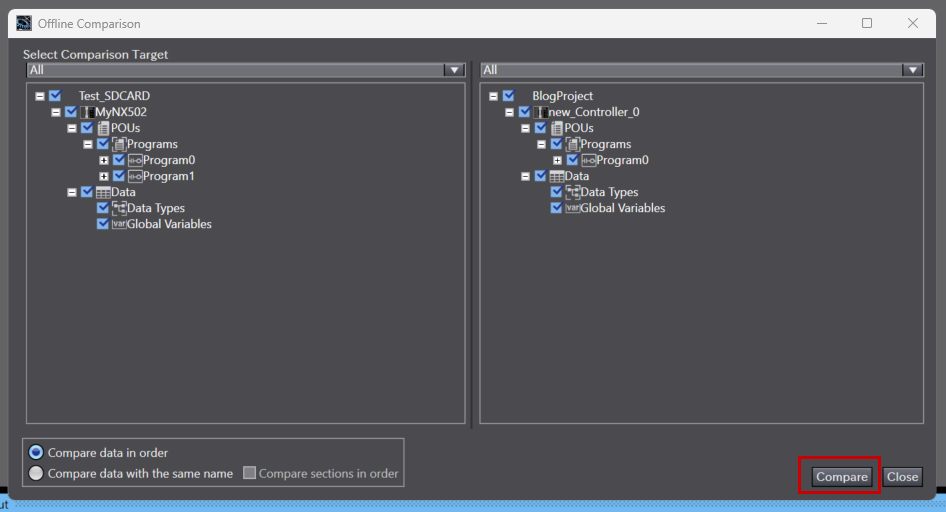Click the MyNX502 controller icon in left tree
The height and width of the screenshot is (512, 946).
(x=87, y=112)
